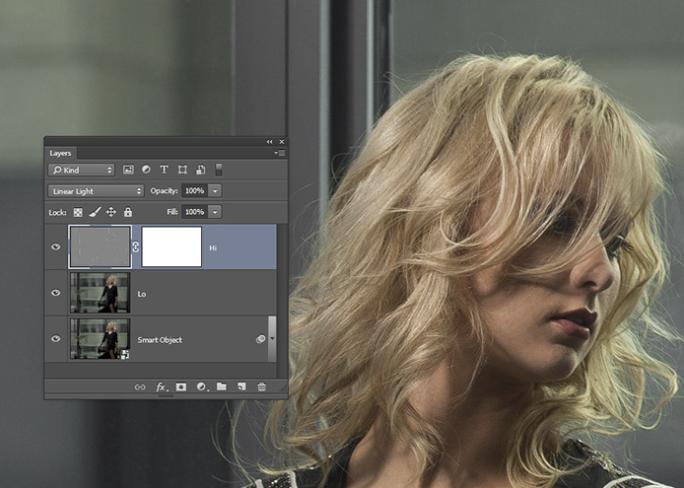This screenshot has height=488, width=684.
Task: Delete layer with the trash icon
Action: [261, 386]
